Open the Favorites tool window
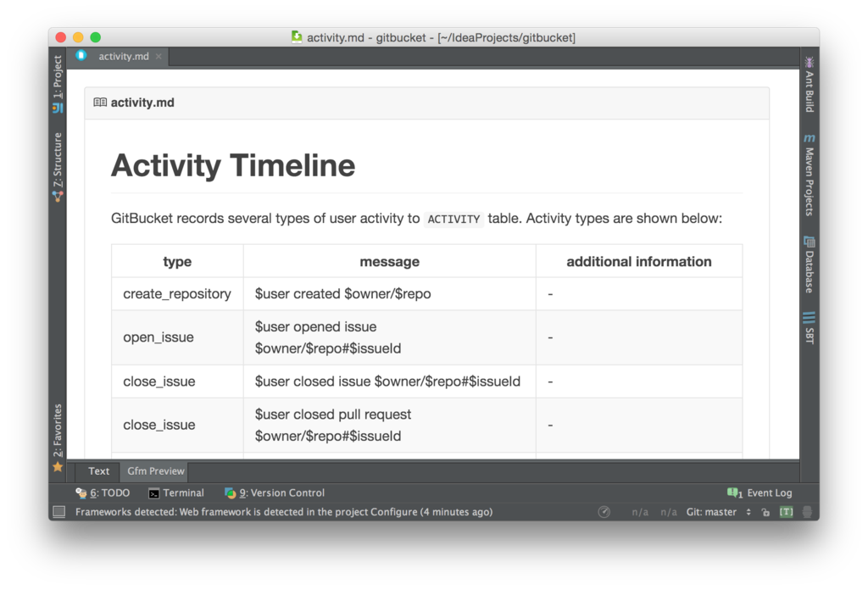Screen dimensions: 868x590 pyautogui.click(x=58, y=437)
